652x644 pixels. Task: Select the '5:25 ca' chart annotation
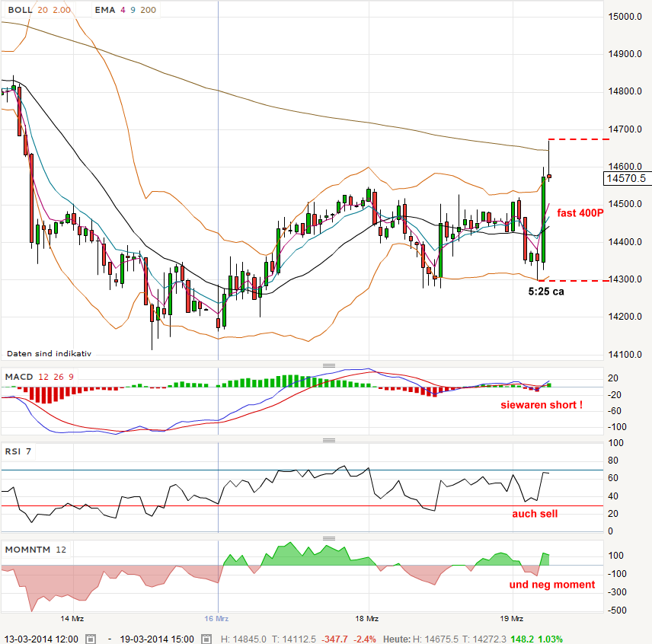click(x=546, y=292)
